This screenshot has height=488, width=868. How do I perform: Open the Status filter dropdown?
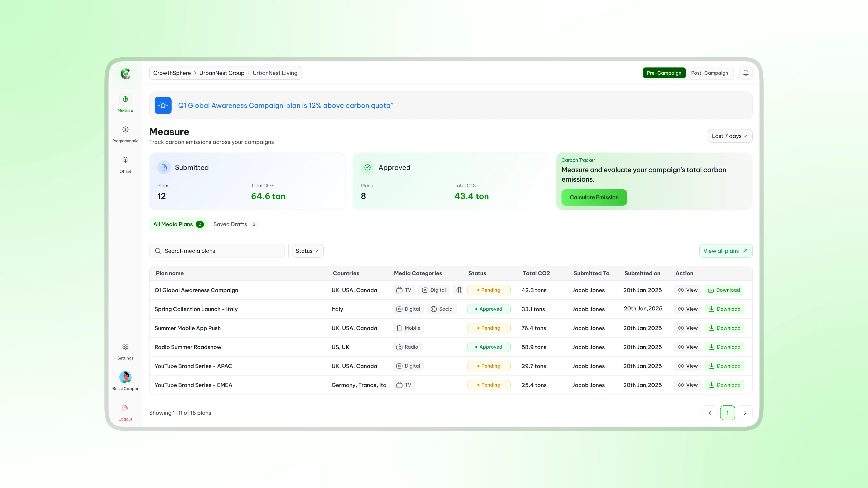pyautogui.click(x=307, y=251)
